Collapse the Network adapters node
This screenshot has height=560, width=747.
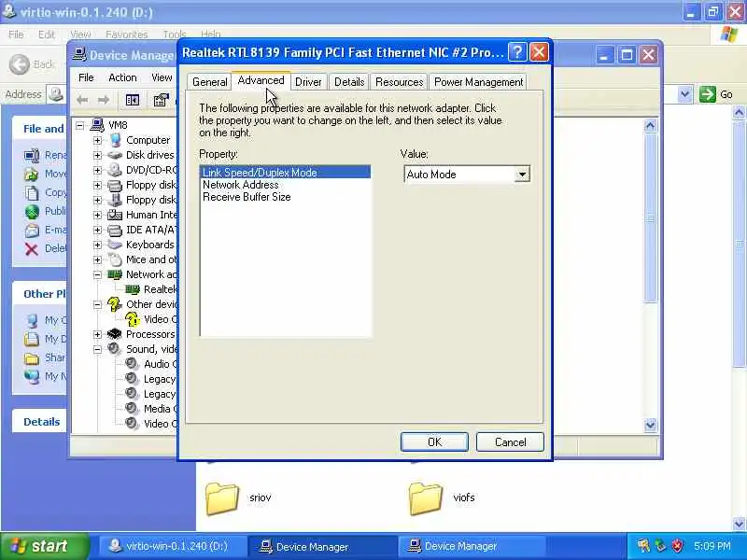pos(98,274)
